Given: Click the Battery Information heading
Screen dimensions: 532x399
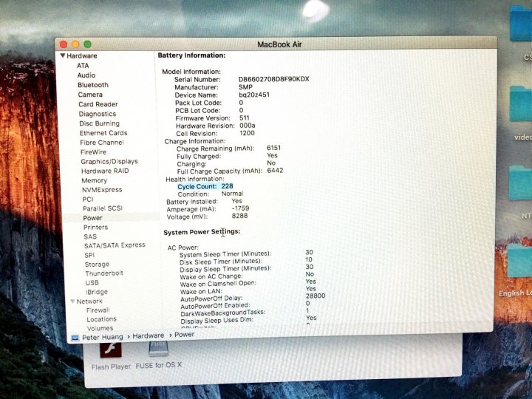Looking at the screenshot, I should click(191, 55).
